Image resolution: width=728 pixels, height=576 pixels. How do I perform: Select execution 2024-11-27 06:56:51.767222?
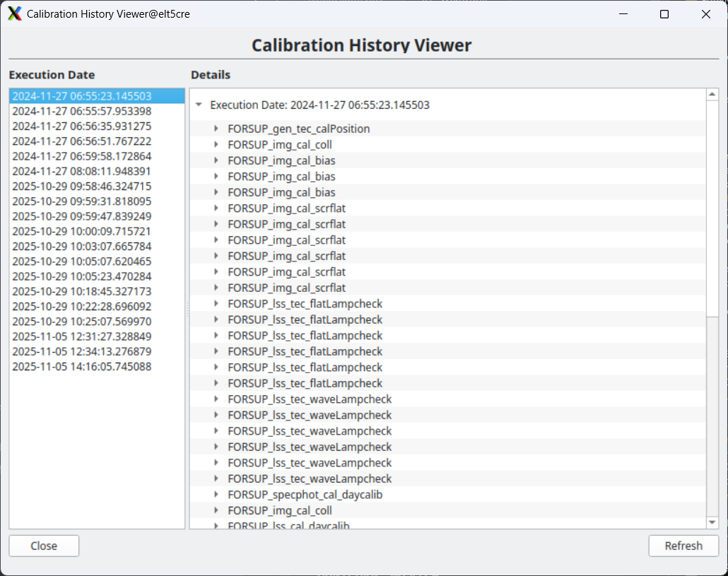[x=97, y=141]
